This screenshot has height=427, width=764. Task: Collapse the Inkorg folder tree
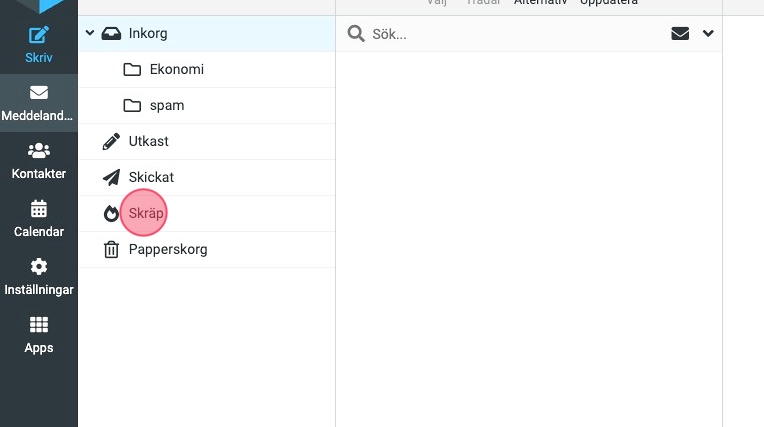point(90,33)
